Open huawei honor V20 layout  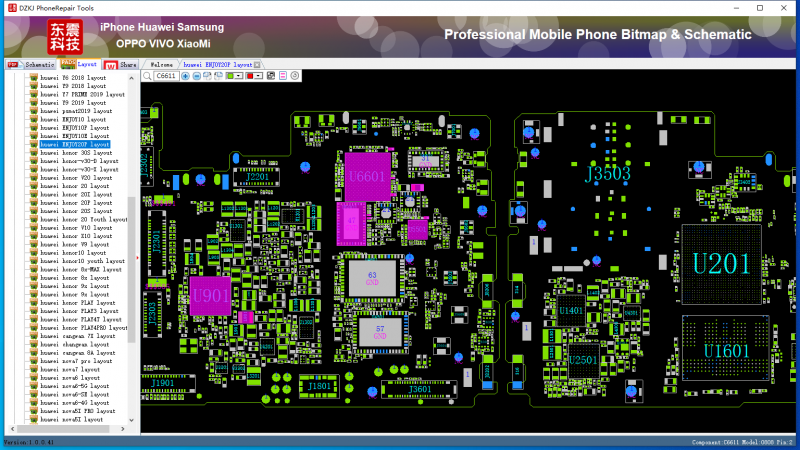76,178
